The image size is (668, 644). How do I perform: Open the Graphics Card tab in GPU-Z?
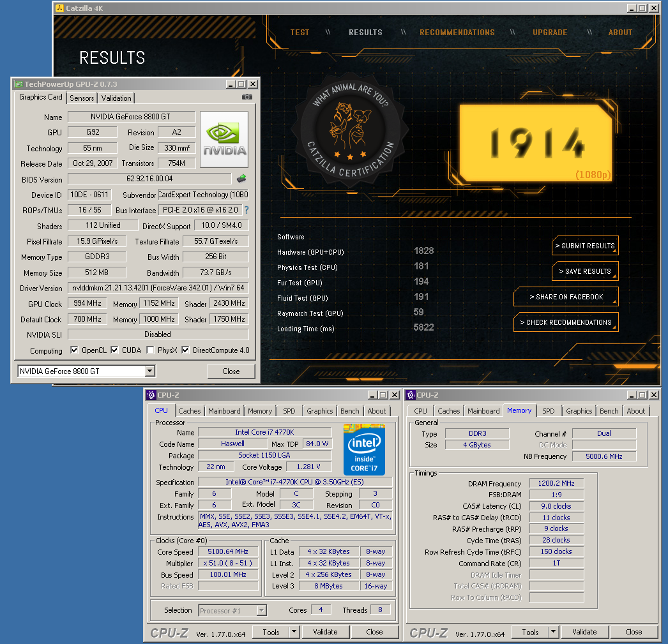tap(40, 97)
